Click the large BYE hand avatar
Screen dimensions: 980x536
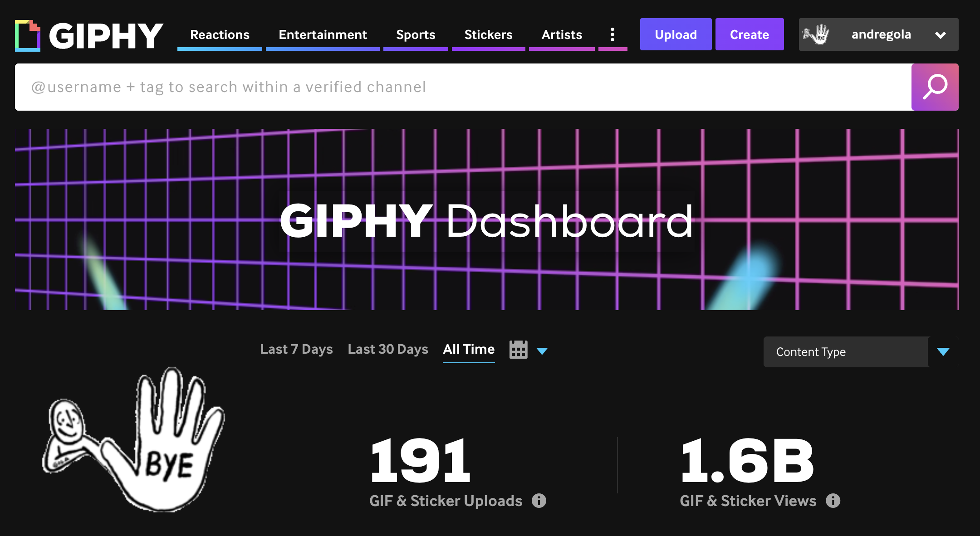[134, 440]
